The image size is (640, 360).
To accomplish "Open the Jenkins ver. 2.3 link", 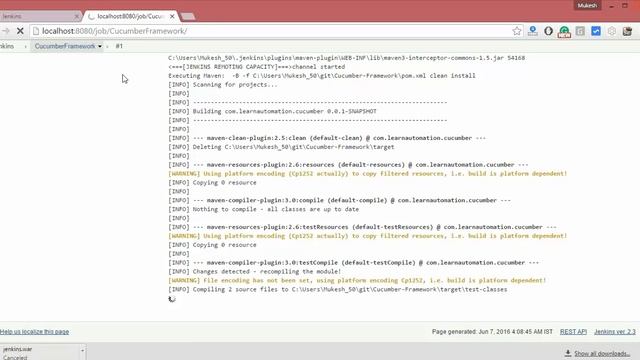I will point(615,332).
